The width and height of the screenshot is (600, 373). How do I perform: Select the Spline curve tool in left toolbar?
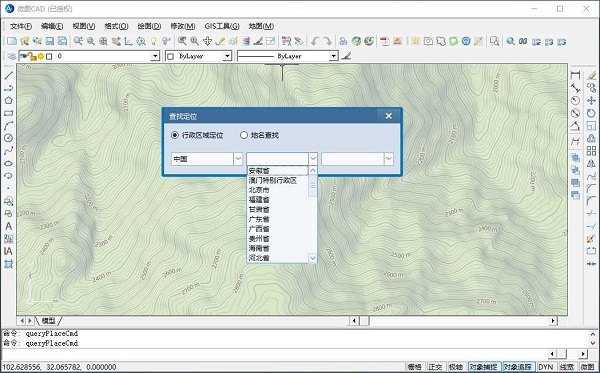coord(8,150)
